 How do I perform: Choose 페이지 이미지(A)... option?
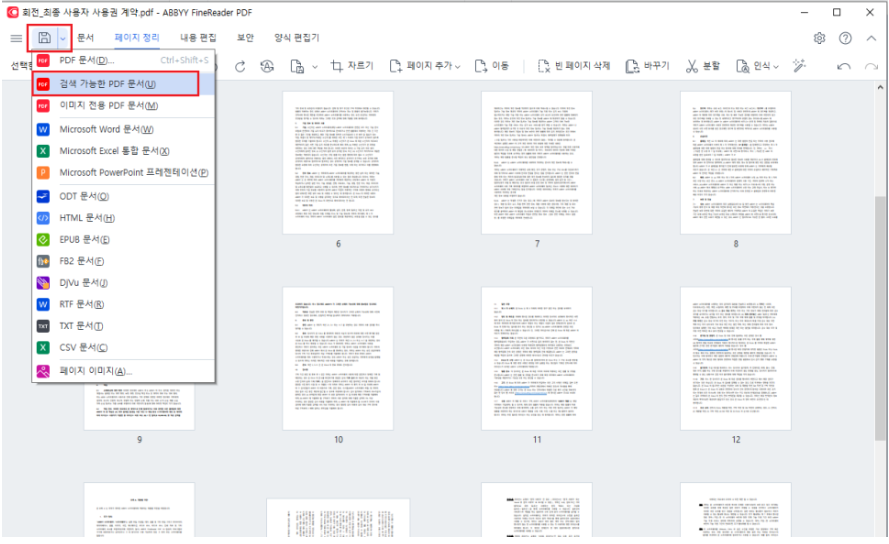pyautogui.click(x=123, y=371)
